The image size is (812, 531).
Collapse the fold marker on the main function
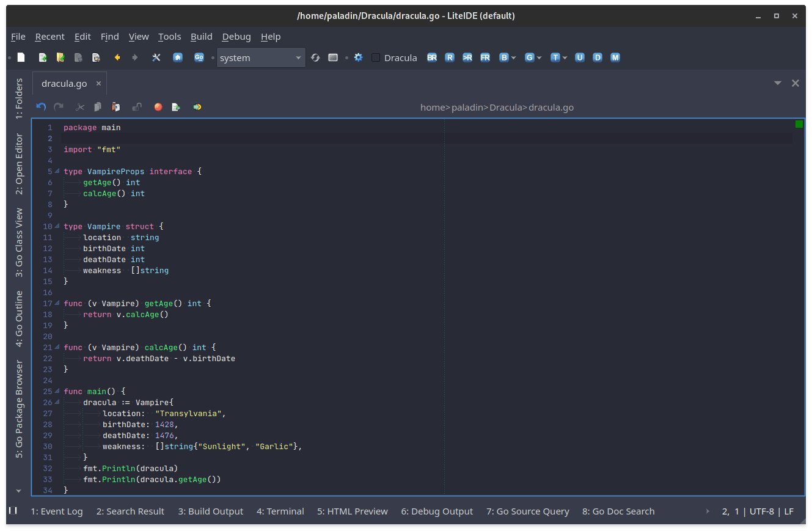57,391
